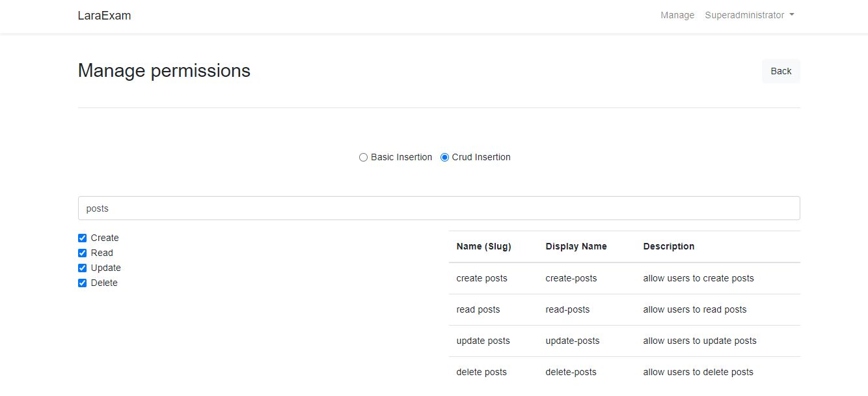Select the Crud Insertion radio option
This screenshot has width=868, height=396.
point(445,157)
